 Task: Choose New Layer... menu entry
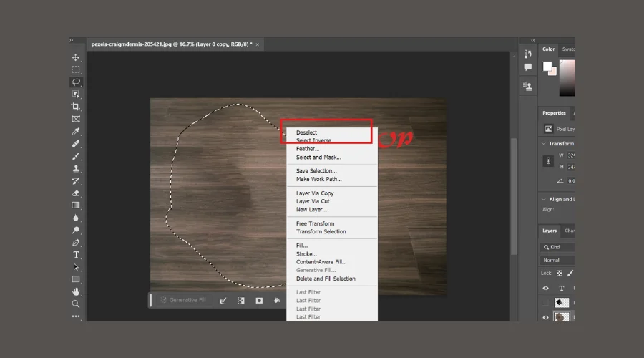tap(311, 210)
